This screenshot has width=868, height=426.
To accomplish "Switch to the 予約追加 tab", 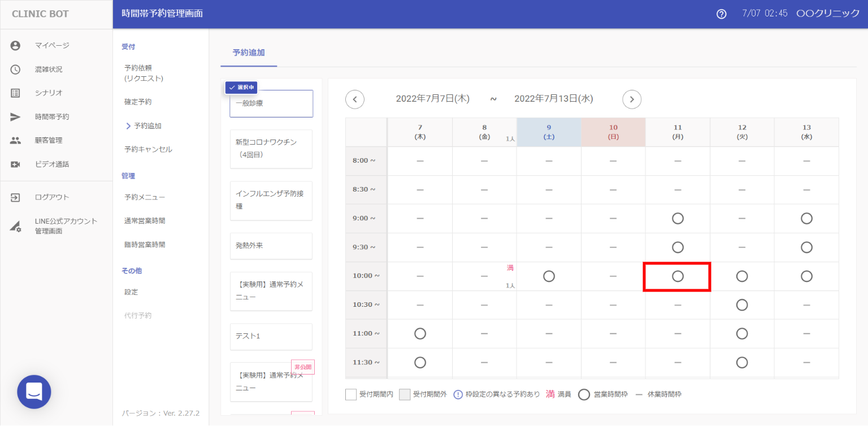I will (249, 53).
